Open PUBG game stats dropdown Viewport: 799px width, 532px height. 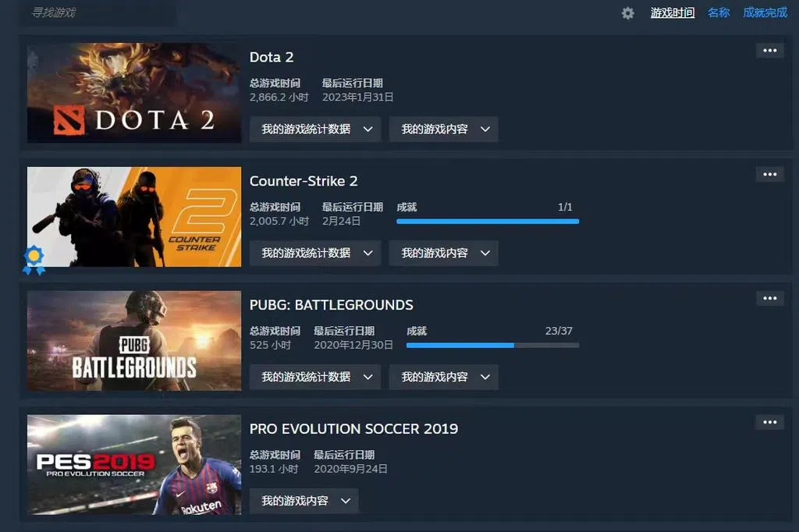(x=314, y=377)
